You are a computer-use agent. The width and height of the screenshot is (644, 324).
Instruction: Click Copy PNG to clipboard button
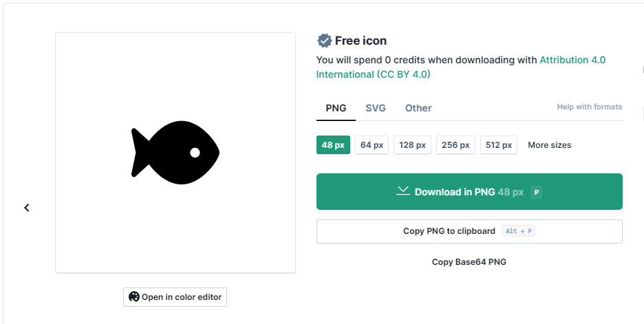click(x=469, y=231)
